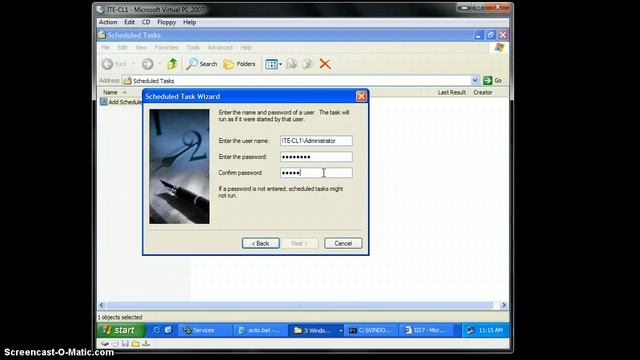Restore the Scheduled Tasks window

pos(491,35)
